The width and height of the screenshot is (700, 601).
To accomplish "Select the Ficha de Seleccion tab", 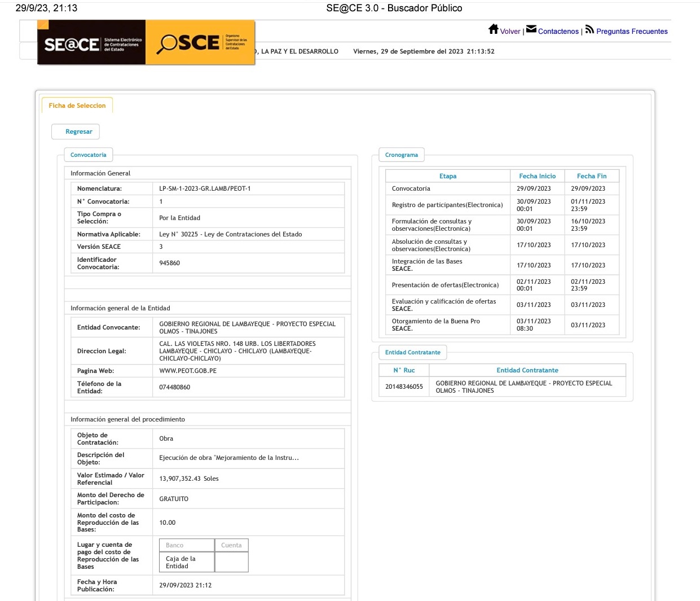I will 77,106.
